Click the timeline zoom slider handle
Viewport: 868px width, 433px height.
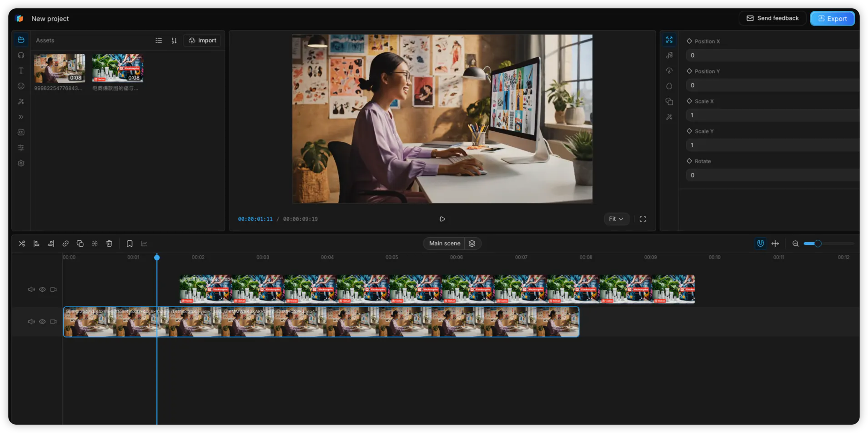coord(818,244)
